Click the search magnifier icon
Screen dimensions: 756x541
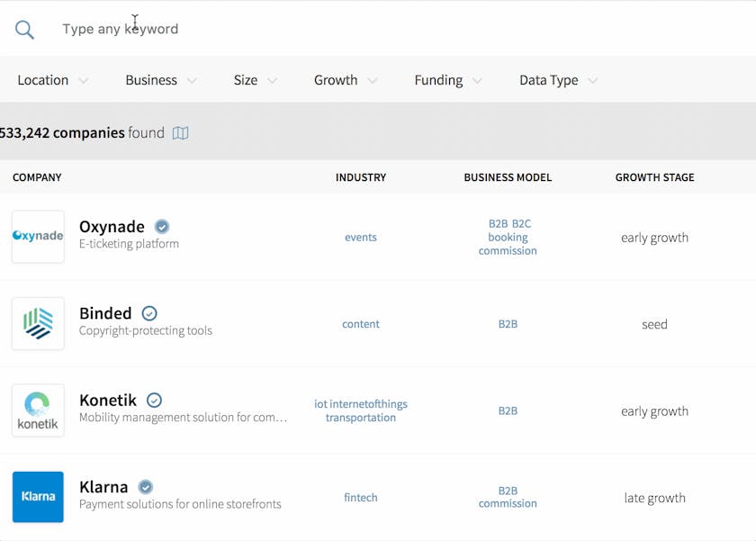24,30
